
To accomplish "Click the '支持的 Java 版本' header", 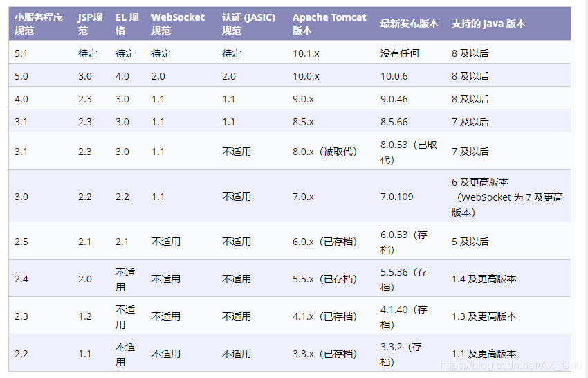I will (x=488, y=24).
